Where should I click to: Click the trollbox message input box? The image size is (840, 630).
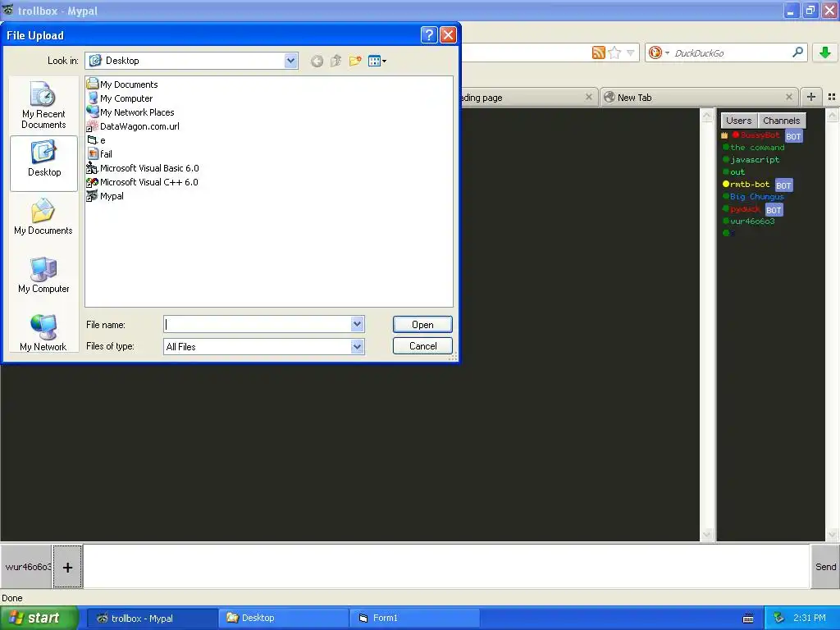pyautogui.click(x=446, y=567)
